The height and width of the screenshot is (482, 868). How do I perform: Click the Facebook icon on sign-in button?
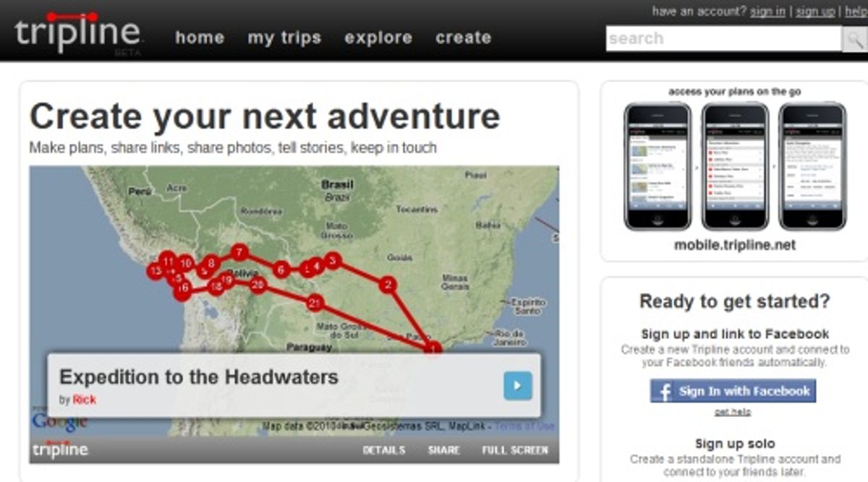(662, 391)
